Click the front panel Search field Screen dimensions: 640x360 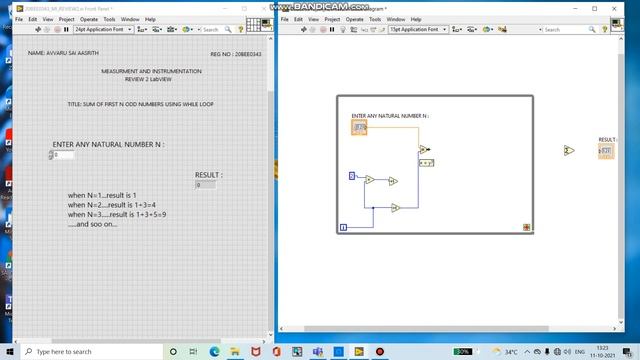pos(212,29)
